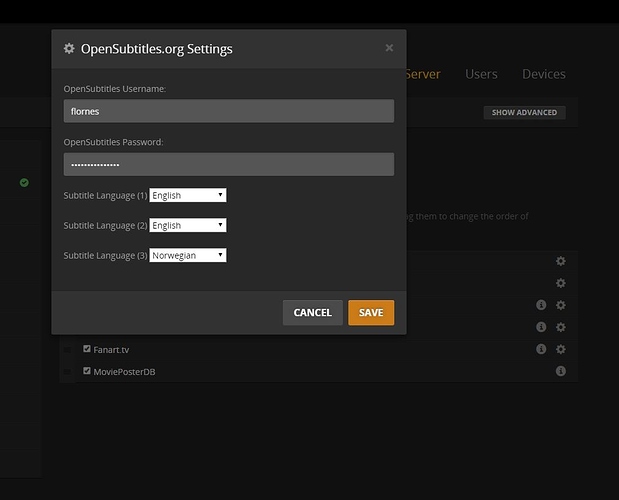Viewport: 619px width, 500px height.
Task: Switch to the Server tab
Action: [423, 74]
